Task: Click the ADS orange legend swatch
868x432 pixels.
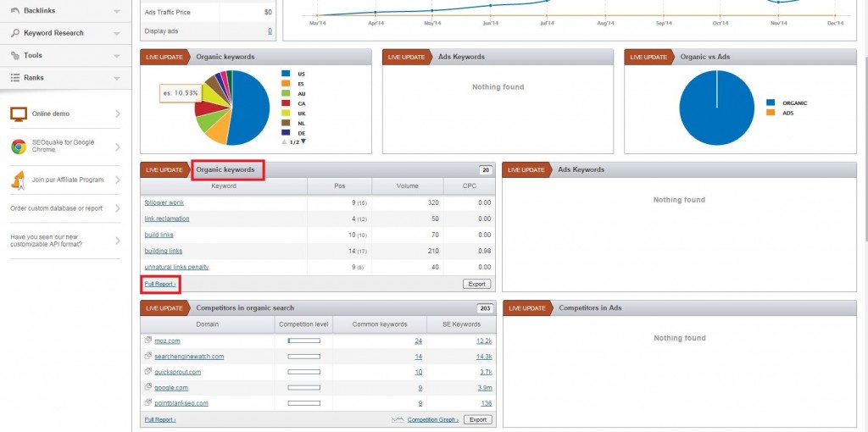Action: coord(771,113)
